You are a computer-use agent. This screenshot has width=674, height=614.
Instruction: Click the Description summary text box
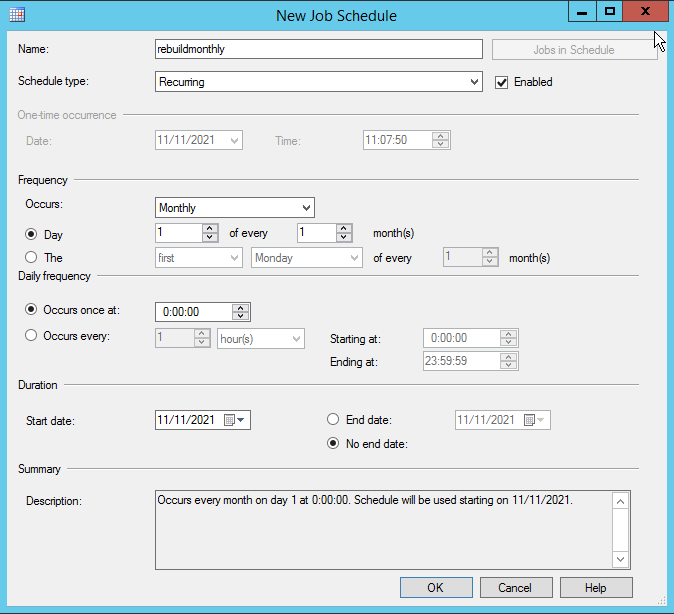click(384, 530)
